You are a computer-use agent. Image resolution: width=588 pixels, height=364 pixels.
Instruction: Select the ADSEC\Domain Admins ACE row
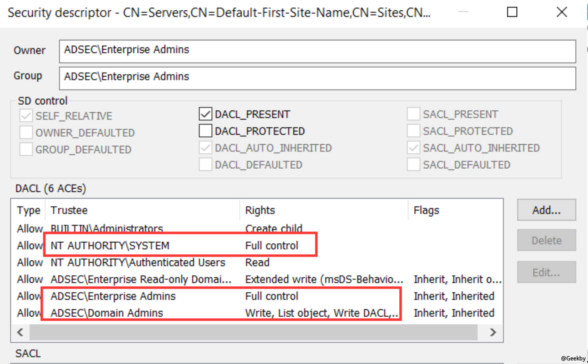(107, 313)
